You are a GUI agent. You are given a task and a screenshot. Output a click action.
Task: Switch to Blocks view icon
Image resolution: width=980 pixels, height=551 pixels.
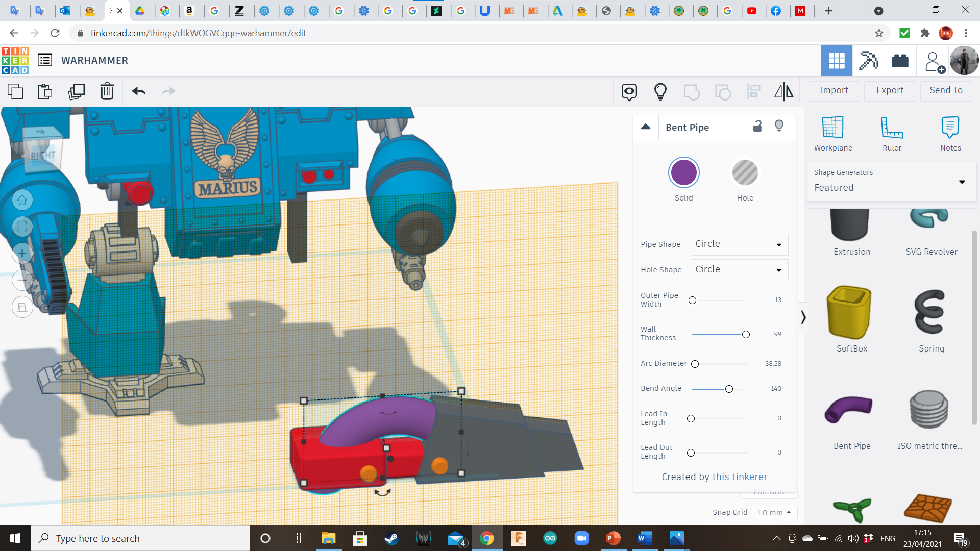click(x=900, y=61)
